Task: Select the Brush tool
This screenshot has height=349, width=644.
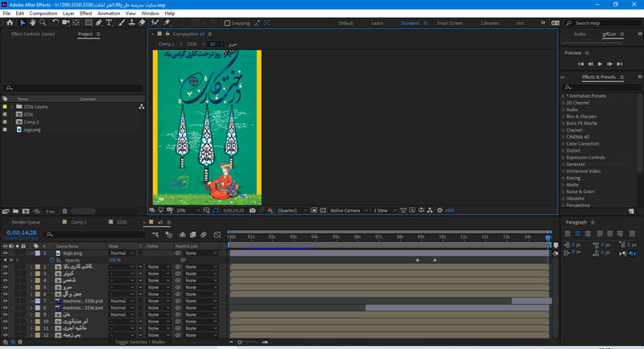Action: pos(122,23)
